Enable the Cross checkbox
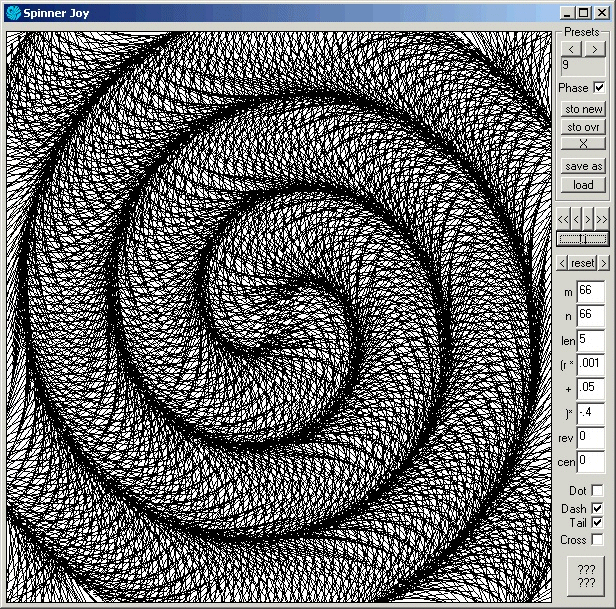The width and height of the screenshot is (616, 609). [x=597, y=540]
